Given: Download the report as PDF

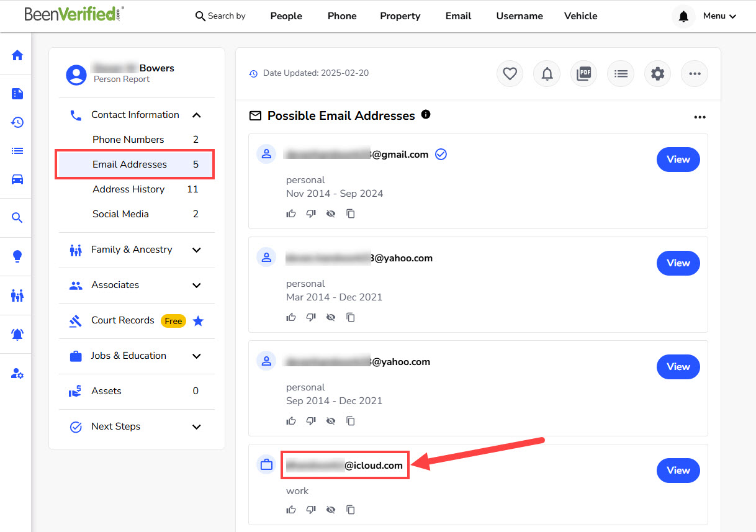Looking at the screenshot, I should [x=583, y=74].
